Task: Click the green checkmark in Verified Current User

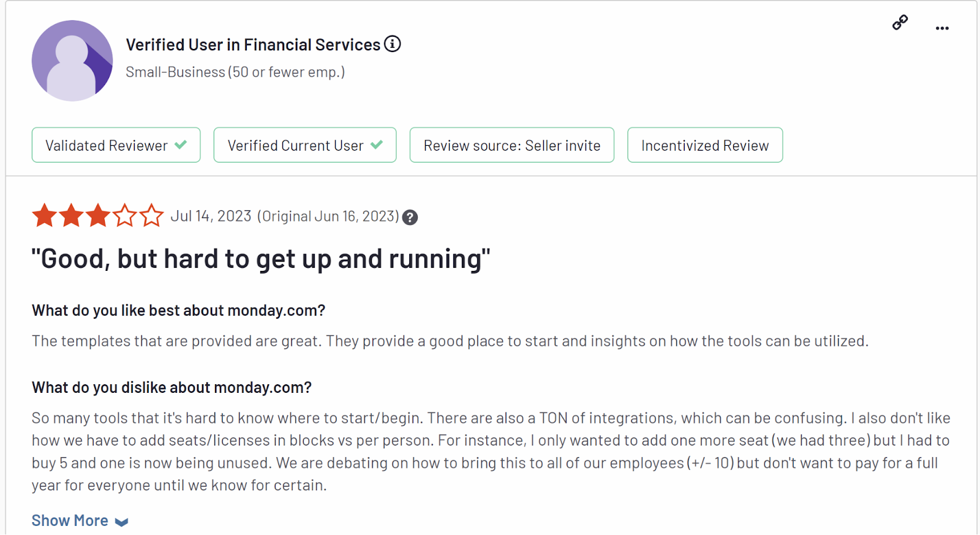Action: click(377, 145)
